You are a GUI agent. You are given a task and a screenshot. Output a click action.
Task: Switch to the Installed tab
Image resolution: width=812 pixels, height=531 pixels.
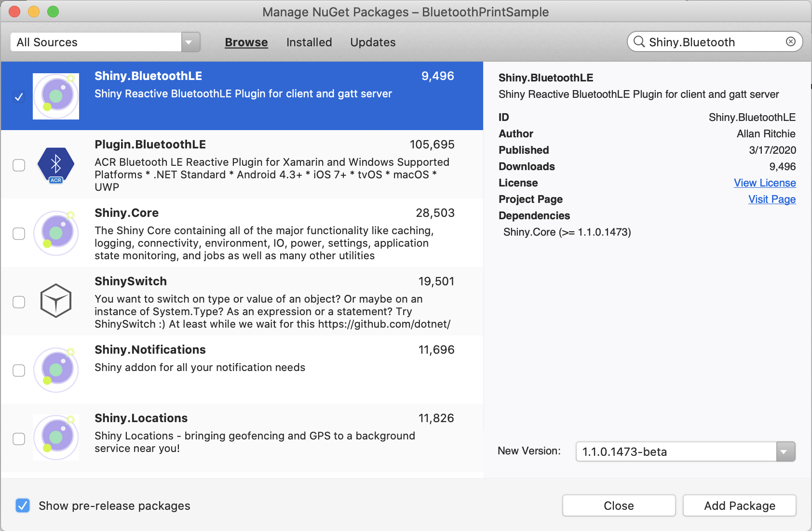pyautogui.click(x=309, y=42)
